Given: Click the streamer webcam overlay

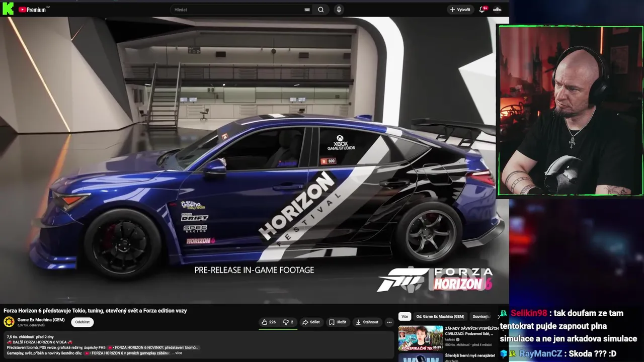Looking at the screenshot, I should (571, 111).
